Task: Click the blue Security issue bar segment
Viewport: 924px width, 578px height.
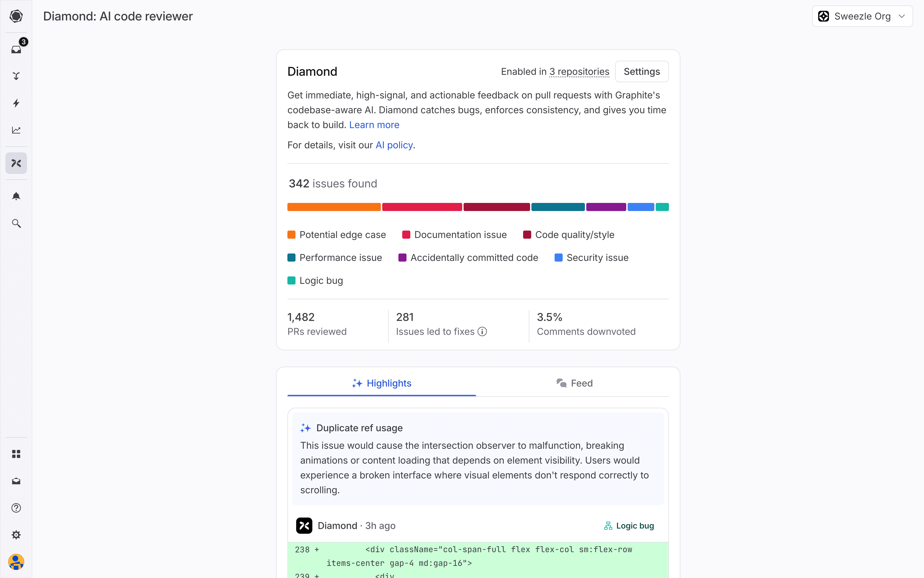Action: 641,207
